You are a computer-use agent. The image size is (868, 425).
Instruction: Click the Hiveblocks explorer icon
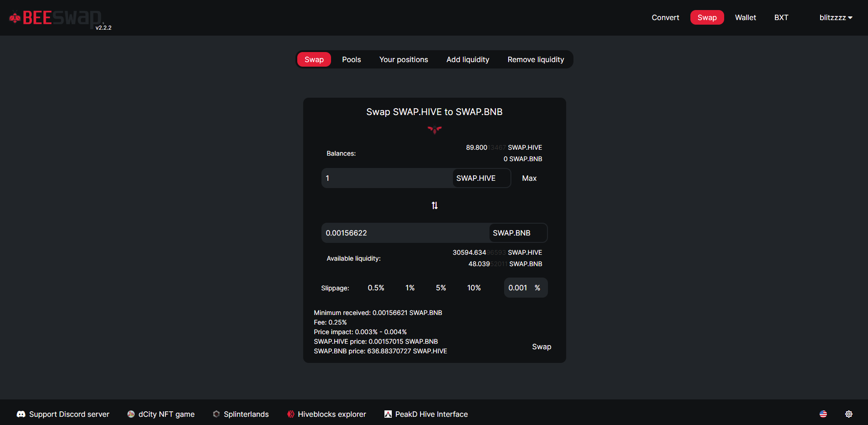[291, 414]
